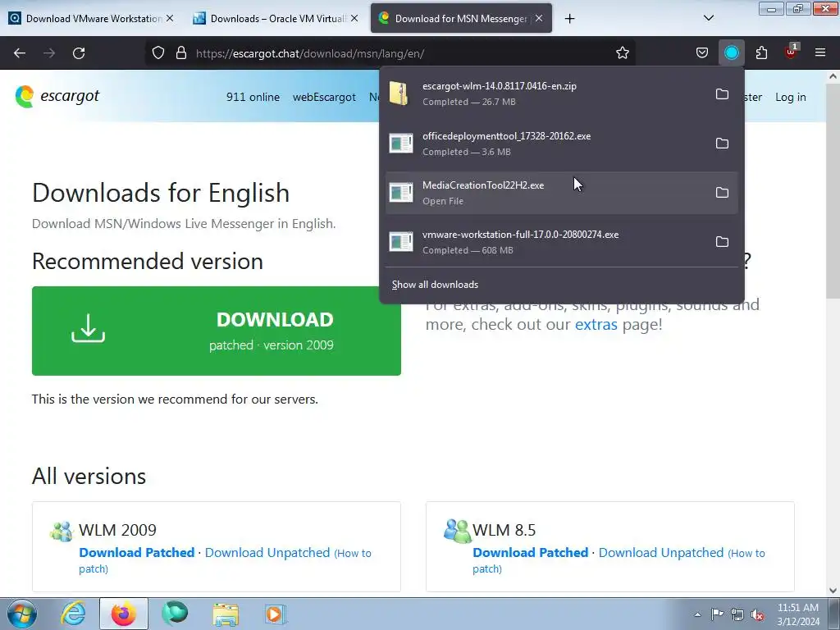Open the Windows Start button
840x630 pixels.
point(22,614)
